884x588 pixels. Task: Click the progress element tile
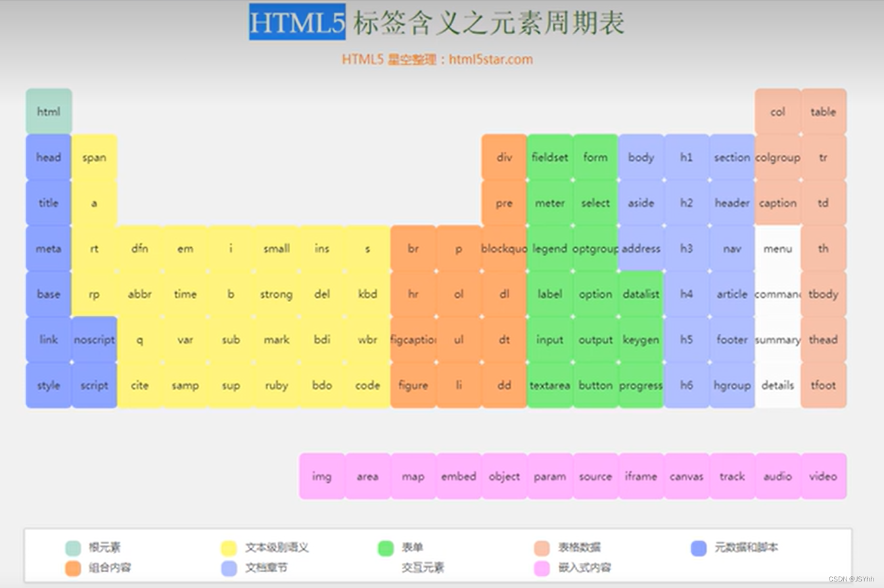point(641,386)
